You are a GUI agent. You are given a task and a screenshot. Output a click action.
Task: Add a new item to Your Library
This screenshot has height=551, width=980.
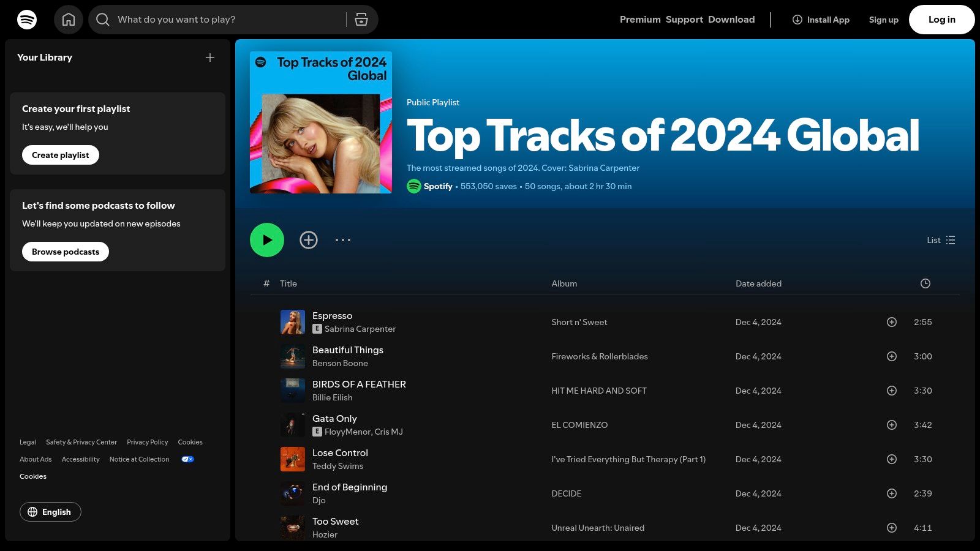tap(210, 58)
